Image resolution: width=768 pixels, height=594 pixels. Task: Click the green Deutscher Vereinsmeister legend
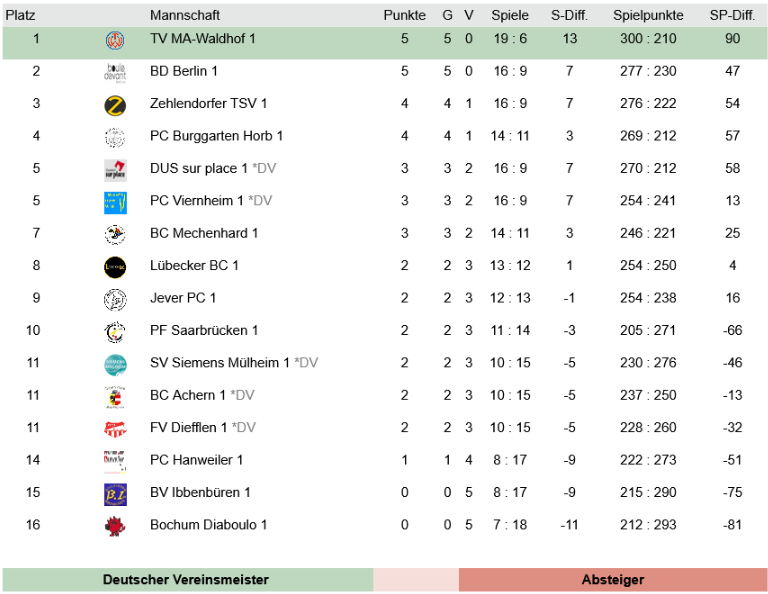pos(186,580)
